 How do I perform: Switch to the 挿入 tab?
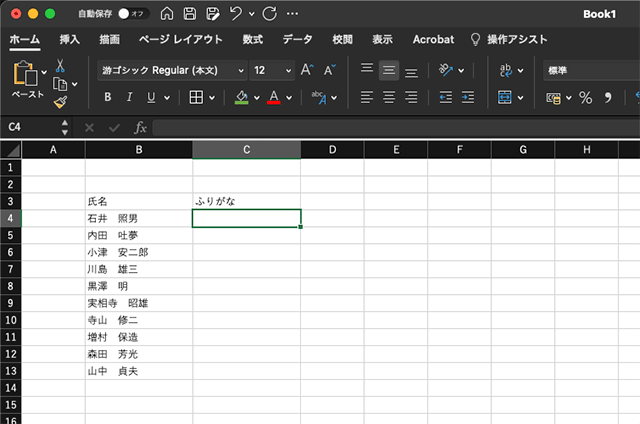click(69, 40)
